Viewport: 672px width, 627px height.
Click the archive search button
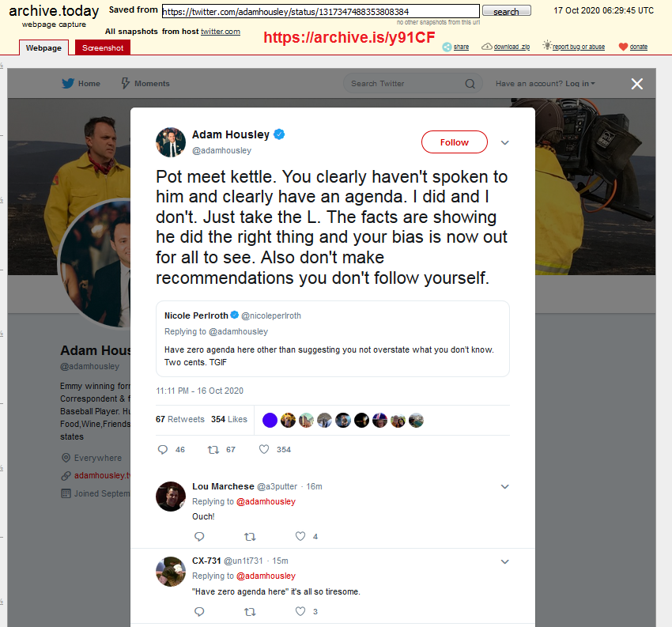pos(507,11)
